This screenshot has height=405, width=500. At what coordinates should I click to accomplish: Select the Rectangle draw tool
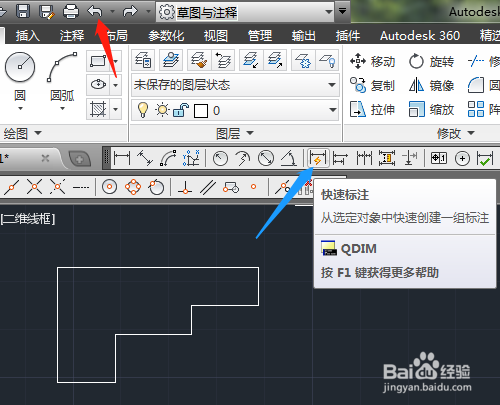99,61
